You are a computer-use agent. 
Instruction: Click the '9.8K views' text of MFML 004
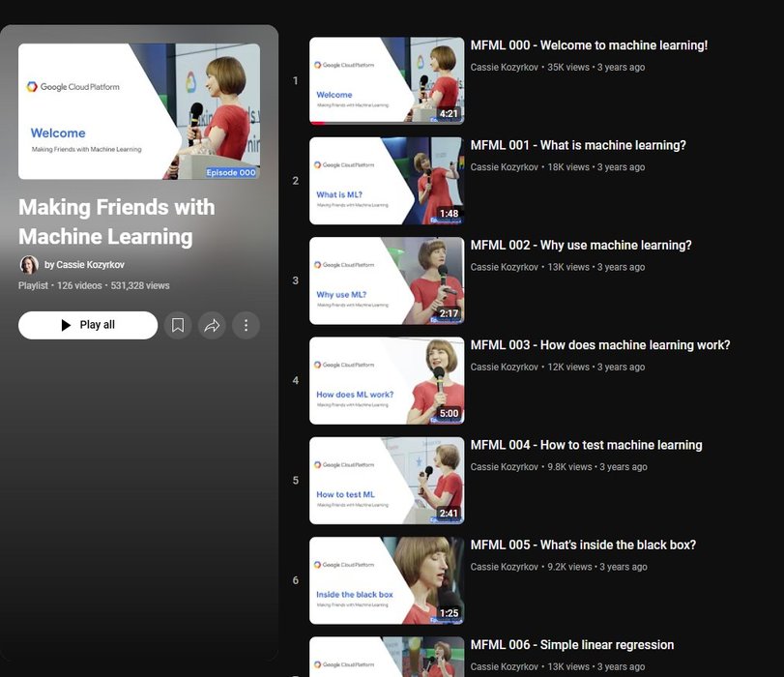click(569, 467)
